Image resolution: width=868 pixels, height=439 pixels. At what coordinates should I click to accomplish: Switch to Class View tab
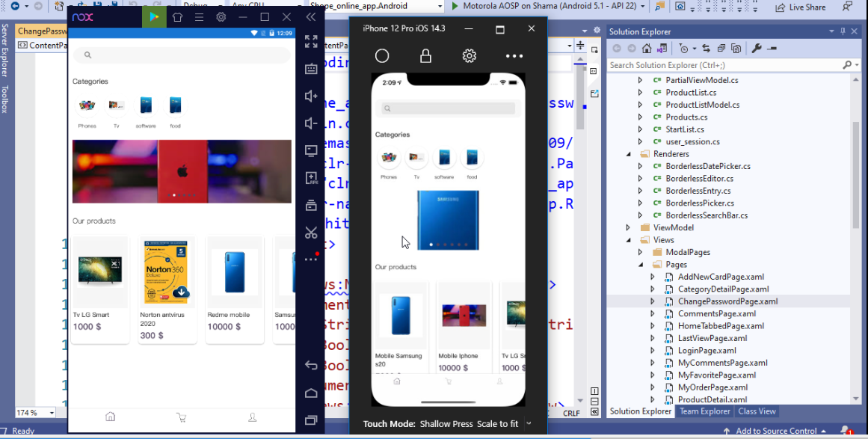tap(757, 411)
